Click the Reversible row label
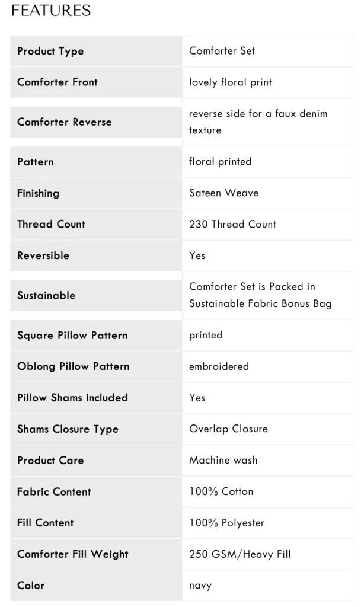Screen dimensions: 364x607 pos(43,255)
